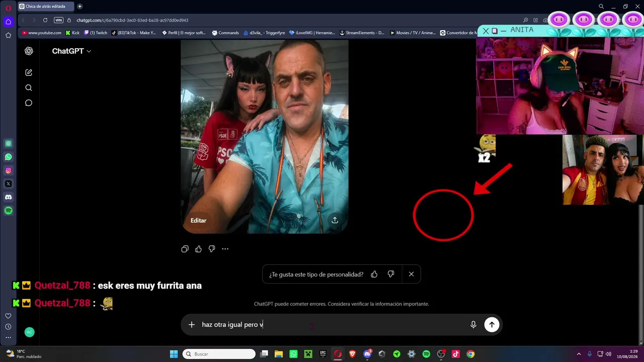Open the clock and date flyout
Viewport: 644px width, 362px height.
(626, 354)
